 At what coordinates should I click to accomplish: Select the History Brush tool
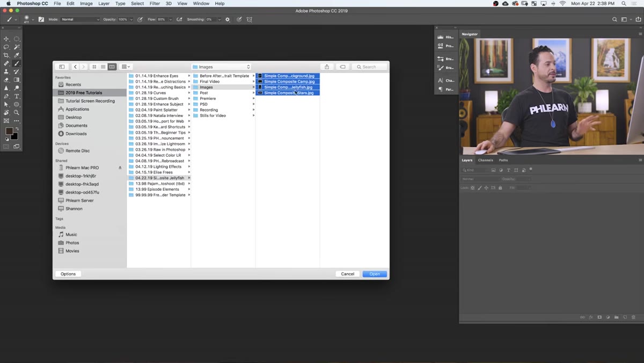coord(17,71)
